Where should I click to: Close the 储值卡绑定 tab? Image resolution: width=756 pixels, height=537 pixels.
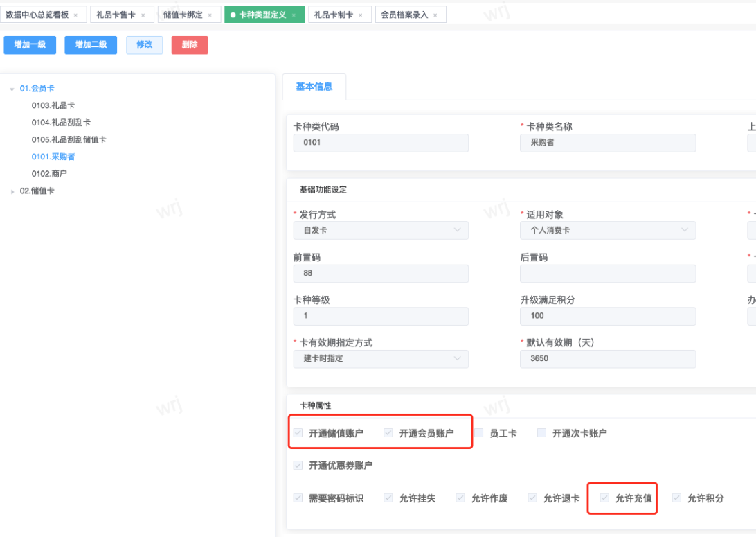[210, 15]
